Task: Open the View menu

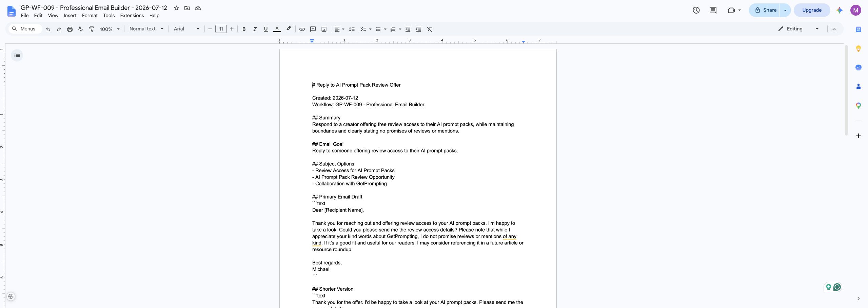Action: click(x=53, y=16)
